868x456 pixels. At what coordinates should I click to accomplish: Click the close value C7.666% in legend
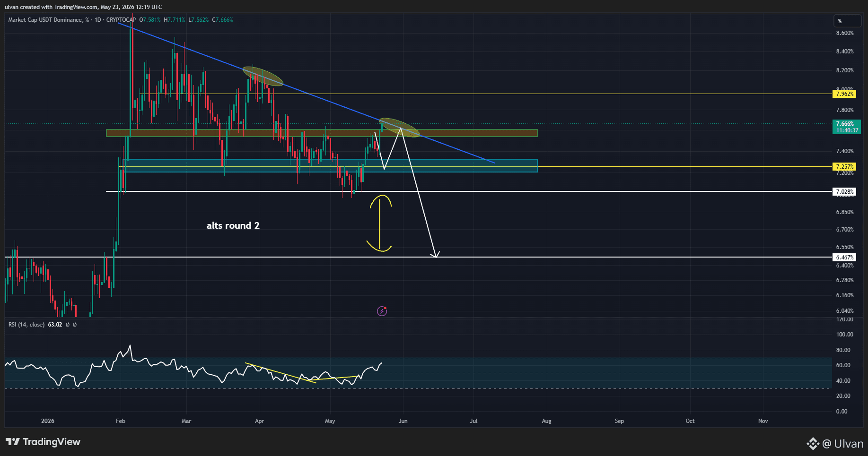(x=222, y=20)
